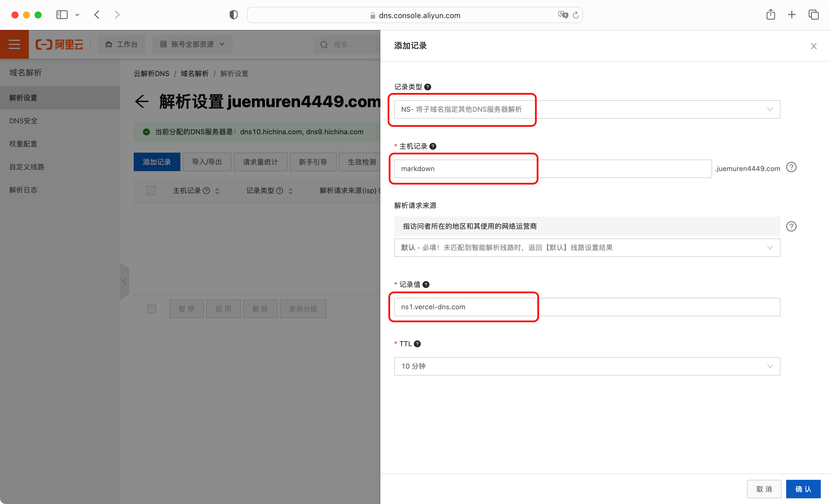Click the TTL help question-mark icon

click(x=417, y=344)
